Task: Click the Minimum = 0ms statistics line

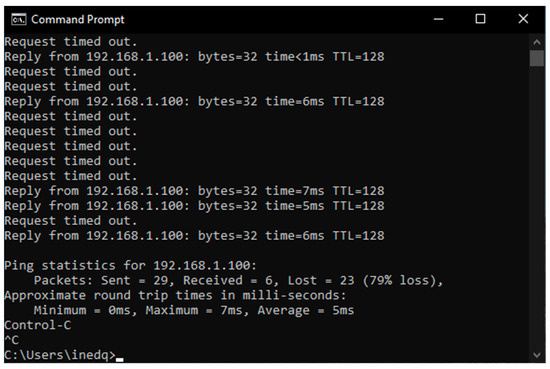Action: 194,310
